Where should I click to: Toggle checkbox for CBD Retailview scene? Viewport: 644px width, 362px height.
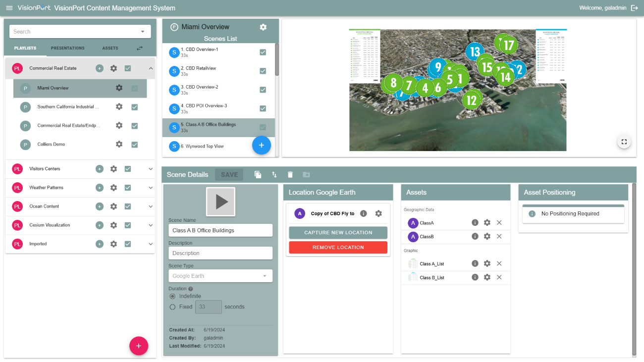pyautogui.click(x=263, y=71)
